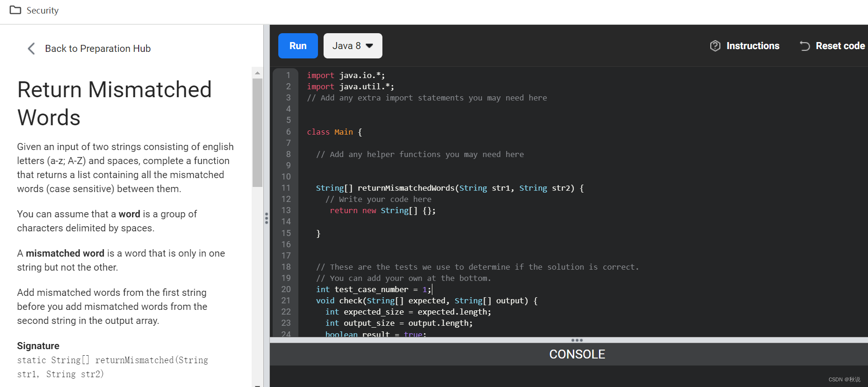The image size is (868, 387).
Task: Click the Reset code undo icon
Action: pos(804,46)
